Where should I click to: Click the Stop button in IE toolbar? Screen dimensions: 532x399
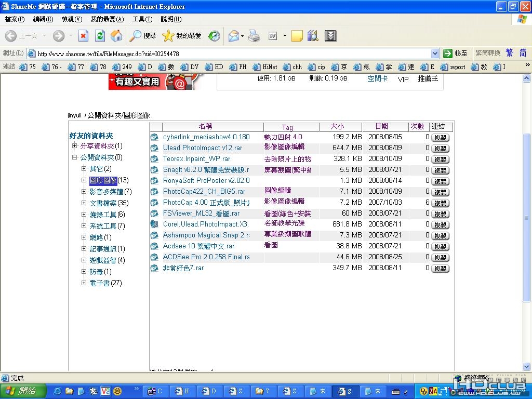(x=83, y=36)
